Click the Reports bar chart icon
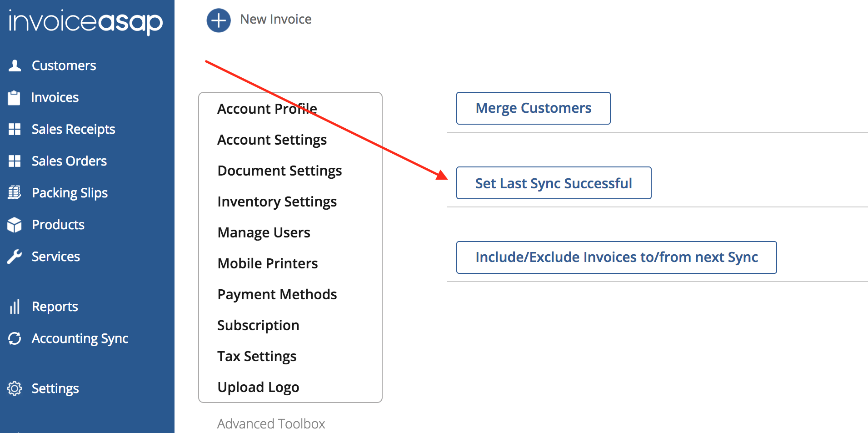 point(15,307)
